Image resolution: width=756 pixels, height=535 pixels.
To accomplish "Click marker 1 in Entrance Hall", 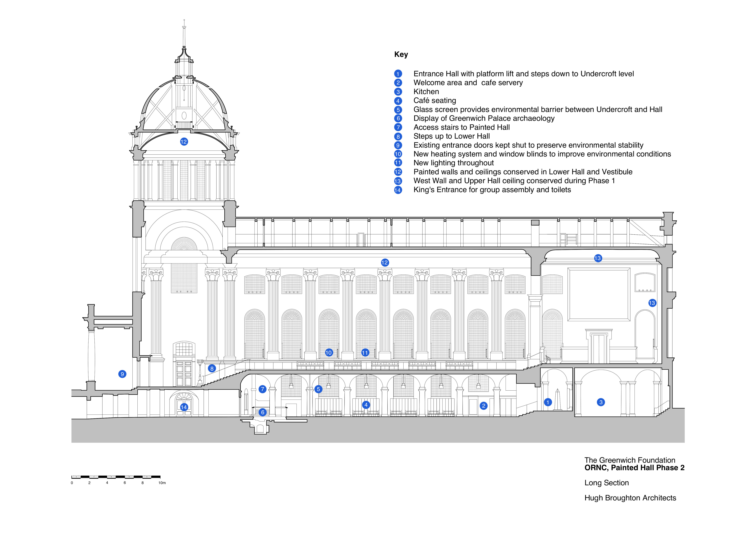I will 548,402.
